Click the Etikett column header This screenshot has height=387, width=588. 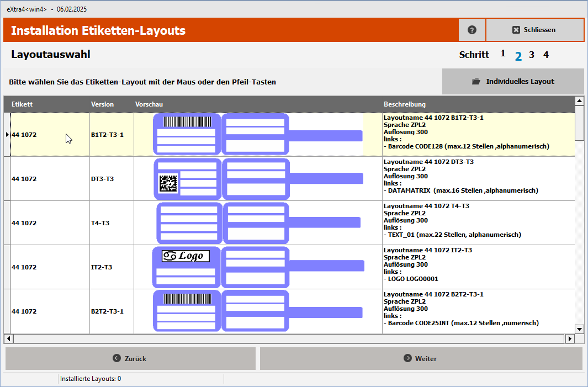coord(33,104)
